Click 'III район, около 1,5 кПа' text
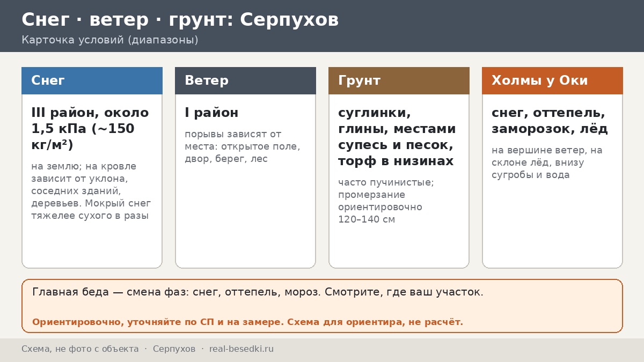Screen dimensions: 644x362 pyautogui.click(x=90, y=129)
